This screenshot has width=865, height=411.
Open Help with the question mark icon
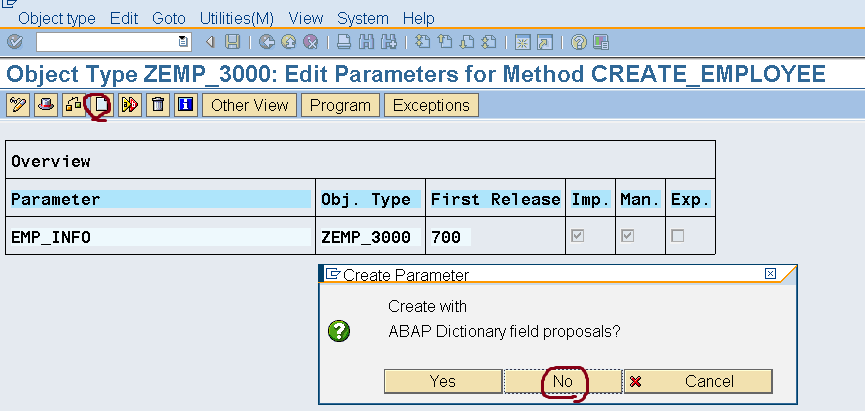(579, 42)
